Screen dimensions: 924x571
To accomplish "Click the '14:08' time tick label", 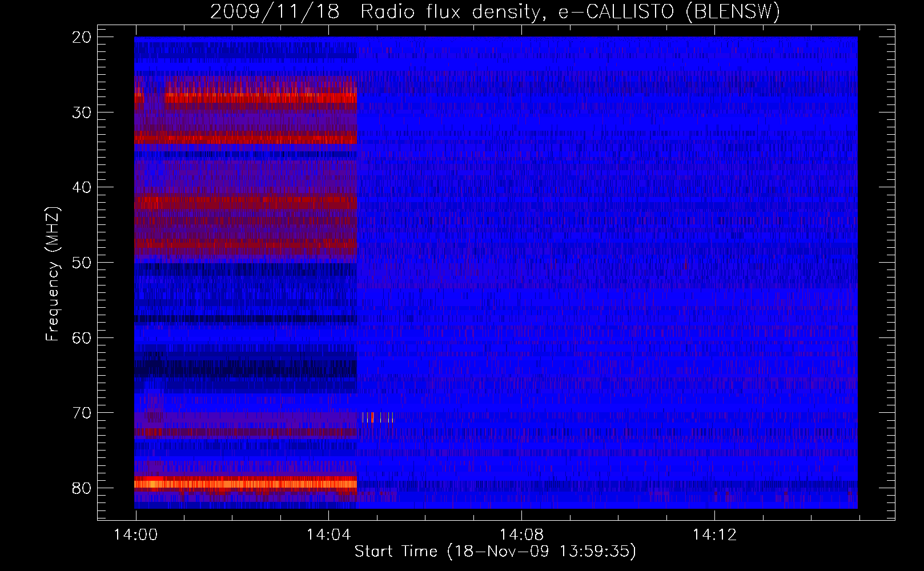I will pyautogui.click(x=521, y=535).
